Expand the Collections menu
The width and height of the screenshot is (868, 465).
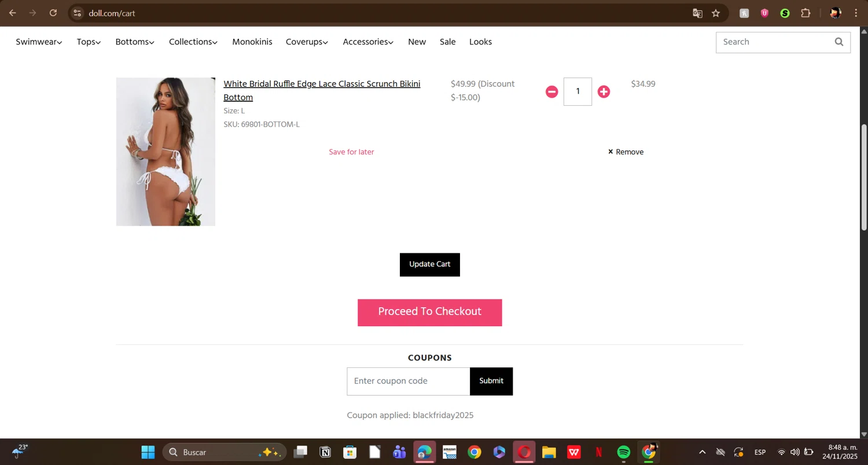(193, 42)
